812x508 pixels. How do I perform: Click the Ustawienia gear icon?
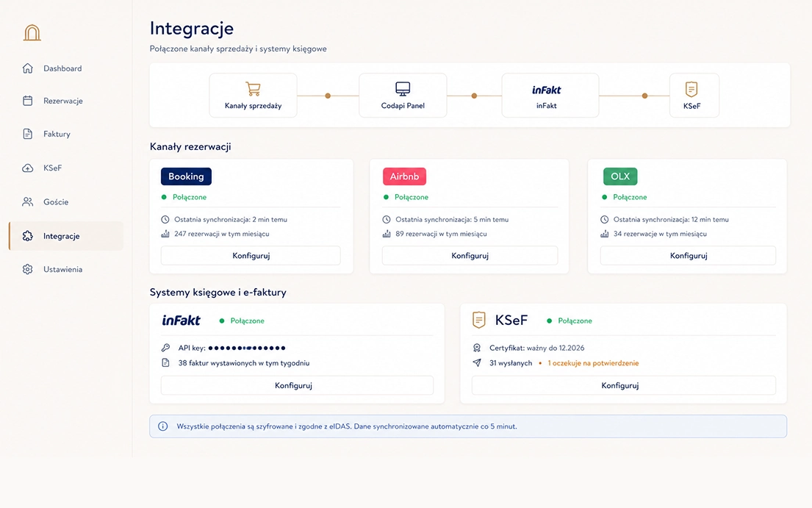[28, 269]
